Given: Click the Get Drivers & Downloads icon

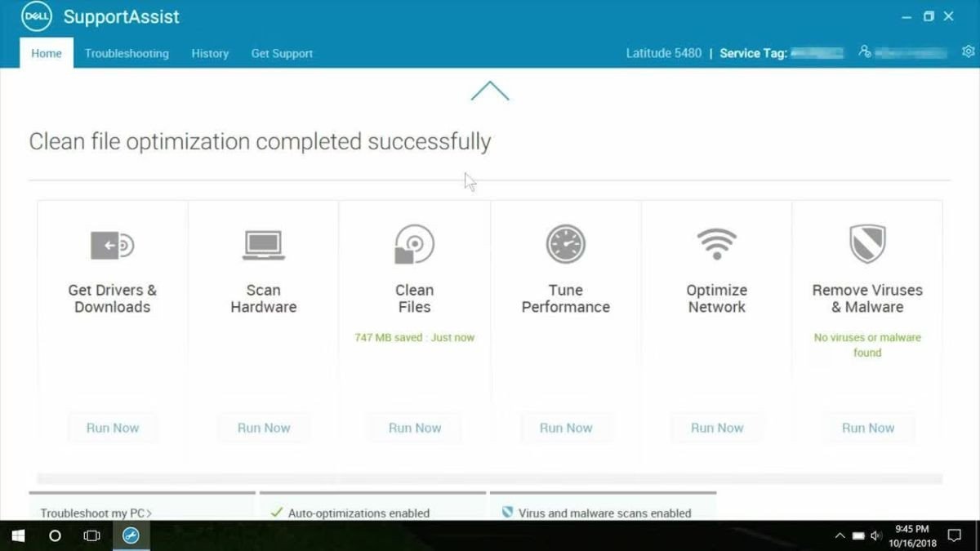Looking at the screenshot, I should pyautogui.click(x=112, y=245).
